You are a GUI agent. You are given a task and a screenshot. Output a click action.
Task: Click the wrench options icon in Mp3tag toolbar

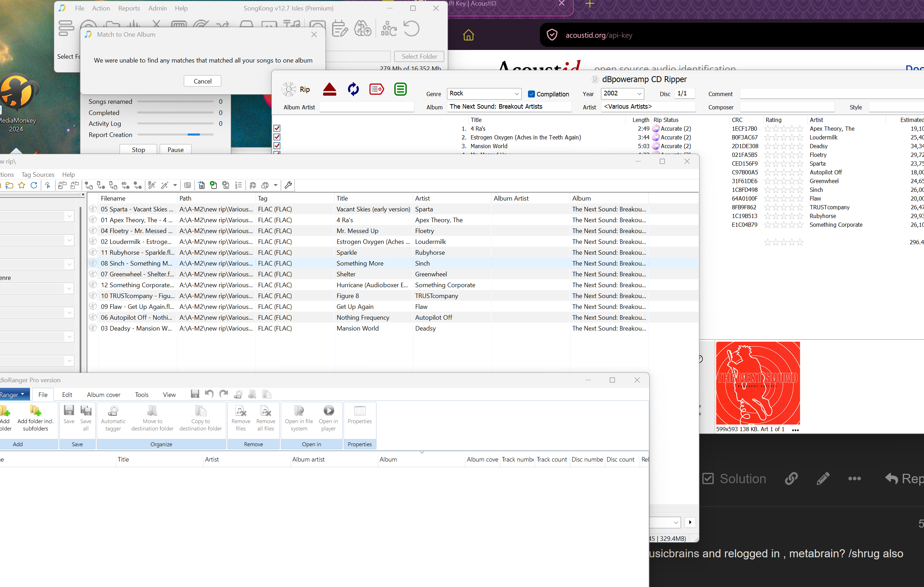[x=288, y=186]
